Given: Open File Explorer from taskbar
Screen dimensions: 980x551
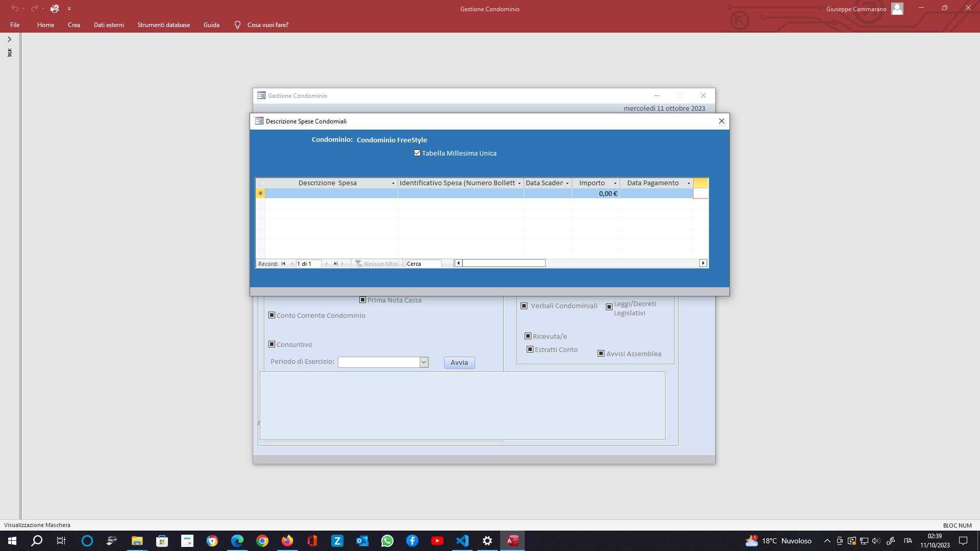Looking at the screenshot, I should pyautogui.click(x=137, y=541).
